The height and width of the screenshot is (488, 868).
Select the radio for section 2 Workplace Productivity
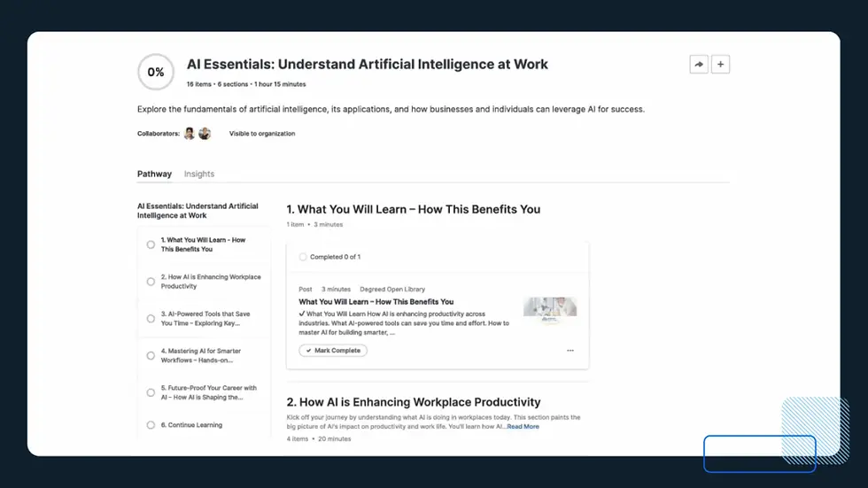pyautogui.click(x=151, y=282)
